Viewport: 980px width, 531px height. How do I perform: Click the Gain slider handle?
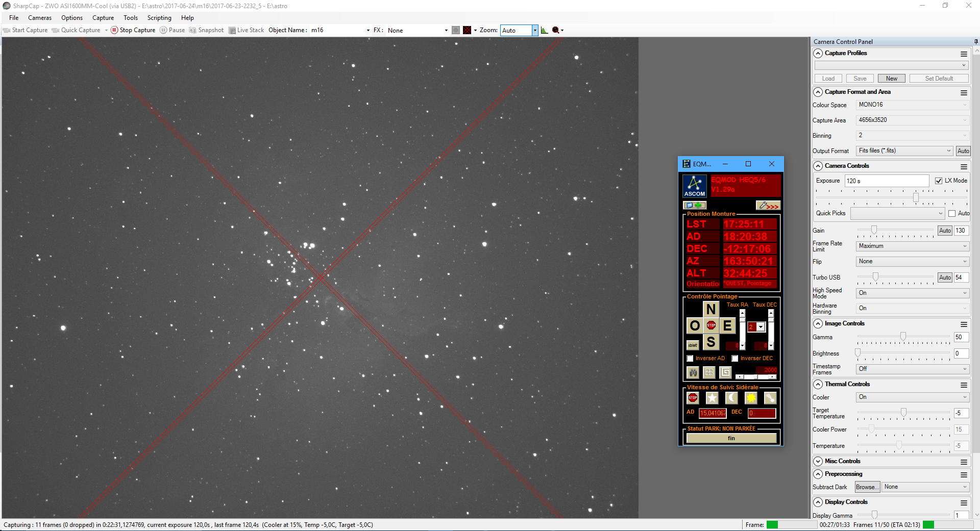click(874, 230)
